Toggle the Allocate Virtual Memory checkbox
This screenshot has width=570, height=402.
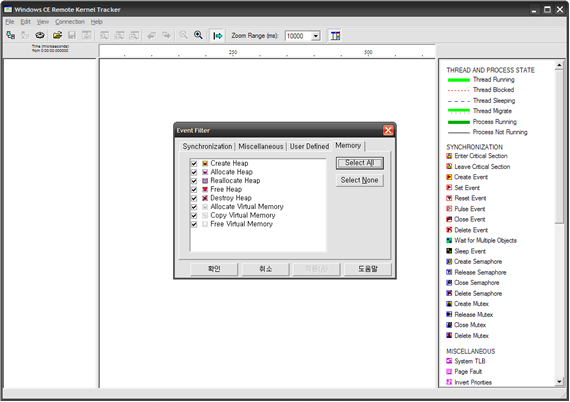pyautogui.click(x=194, y=207)
